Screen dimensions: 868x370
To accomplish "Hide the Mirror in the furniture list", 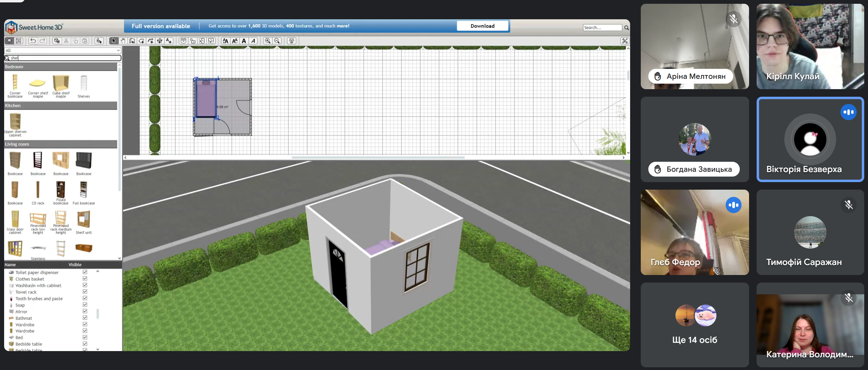I will coord(85,311).
